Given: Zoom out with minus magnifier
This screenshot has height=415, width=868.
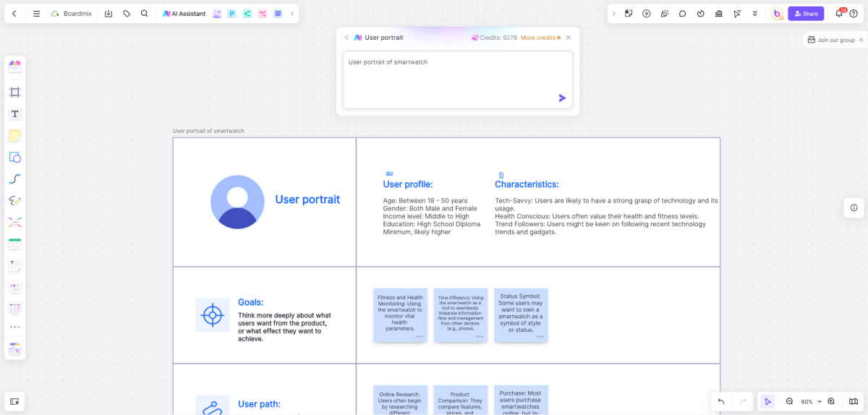Looking at the screenshot, I should pos(790,401).
